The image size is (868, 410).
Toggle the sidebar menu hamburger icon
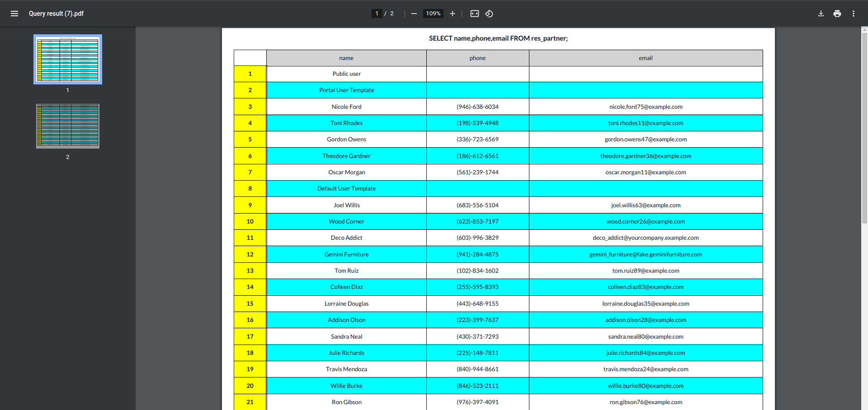(14, 14)
